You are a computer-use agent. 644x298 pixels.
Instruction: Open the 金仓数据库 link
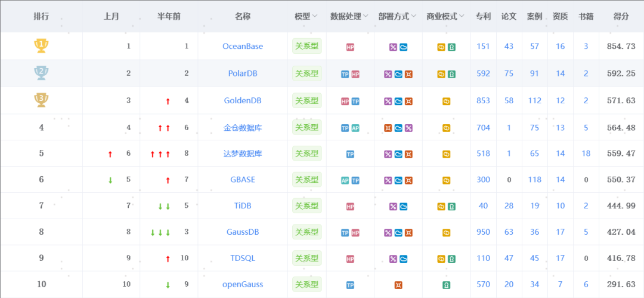(x=243, y=128)
